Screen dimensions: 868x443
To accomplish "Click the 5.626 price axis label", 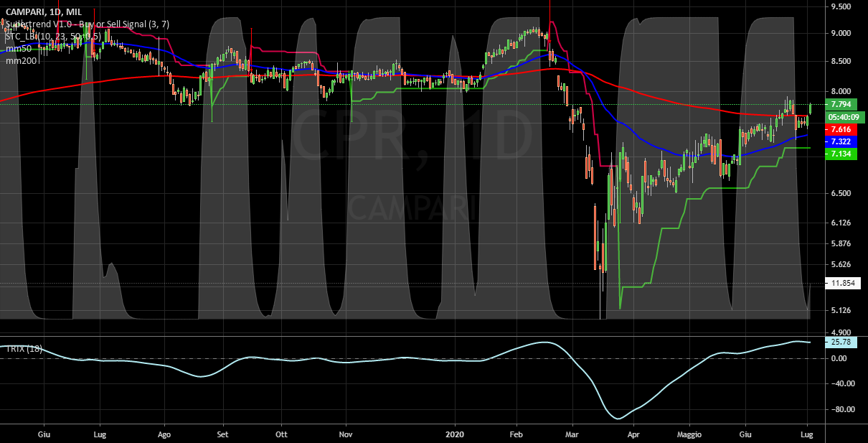I will [x=840, y=264].
